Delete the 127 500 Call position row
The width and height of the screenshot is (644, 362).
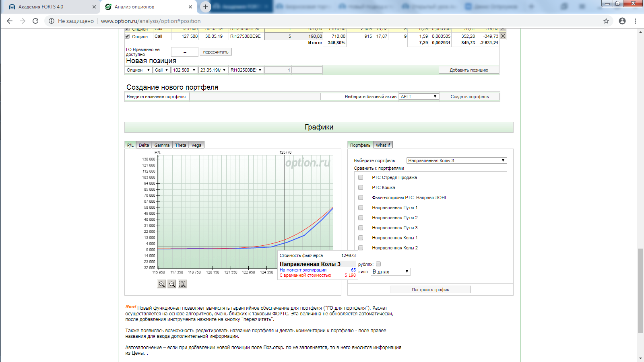503,36
